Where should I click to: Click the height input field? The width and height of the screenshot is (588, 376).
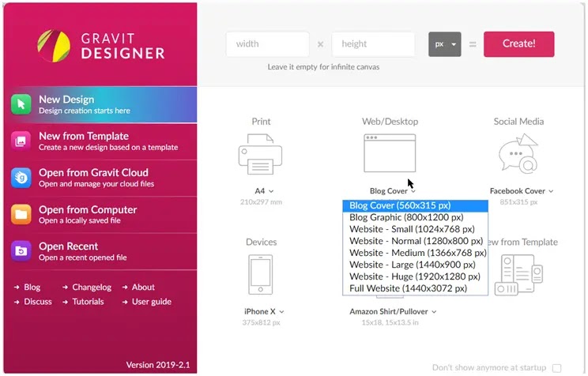pos(373,44)
